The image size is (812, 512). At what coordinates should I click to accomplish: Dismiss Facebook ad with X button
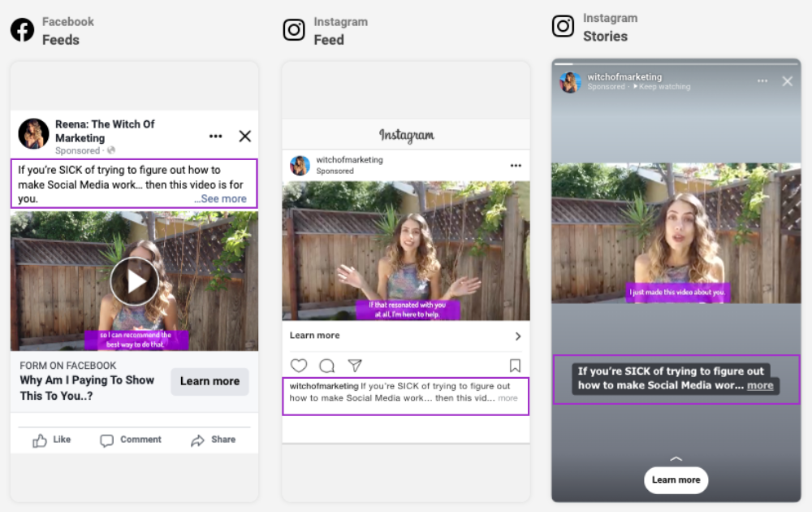point(244,137)
